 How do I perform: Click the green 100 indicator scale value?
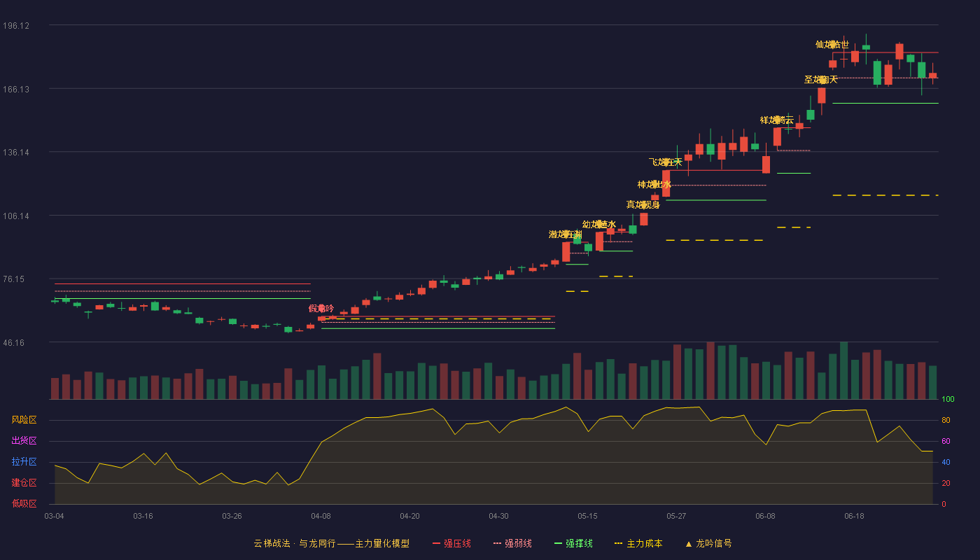click(948, 400)
